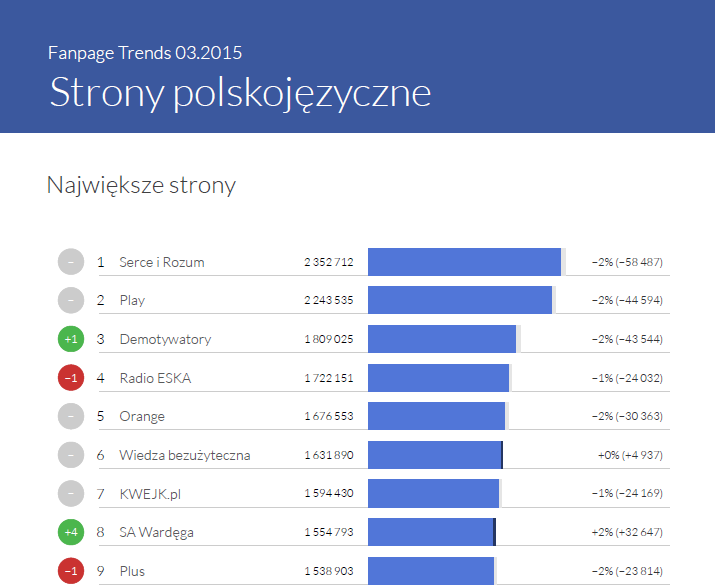Open the Serce i Rozum page name
Image resolution: width=715 pixels, height=588 pixels.
pyautogui.click(x=161, y=262)
